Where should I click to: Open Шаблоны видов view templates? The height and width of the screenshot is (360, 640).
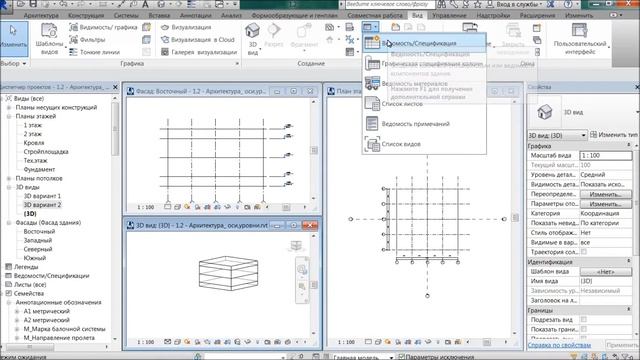pyautogui.click(x=49, y=39)
